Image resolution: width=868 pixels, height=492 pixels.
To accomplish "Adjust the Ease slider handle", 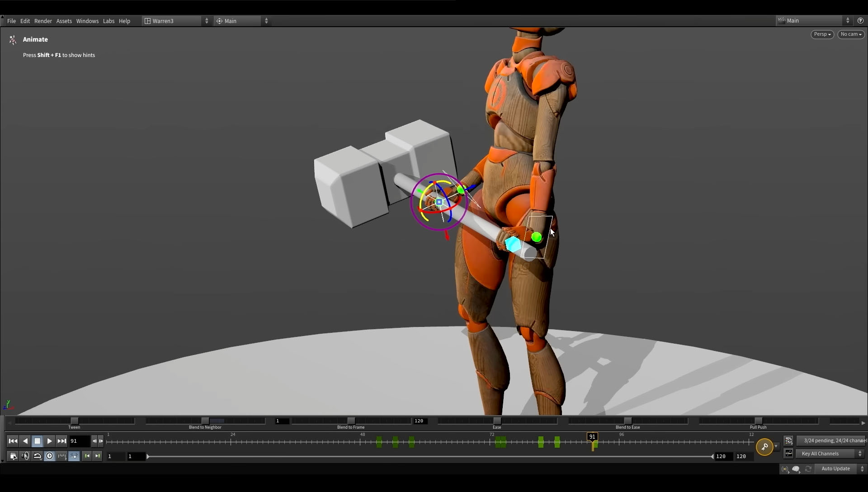I will 497,421.
